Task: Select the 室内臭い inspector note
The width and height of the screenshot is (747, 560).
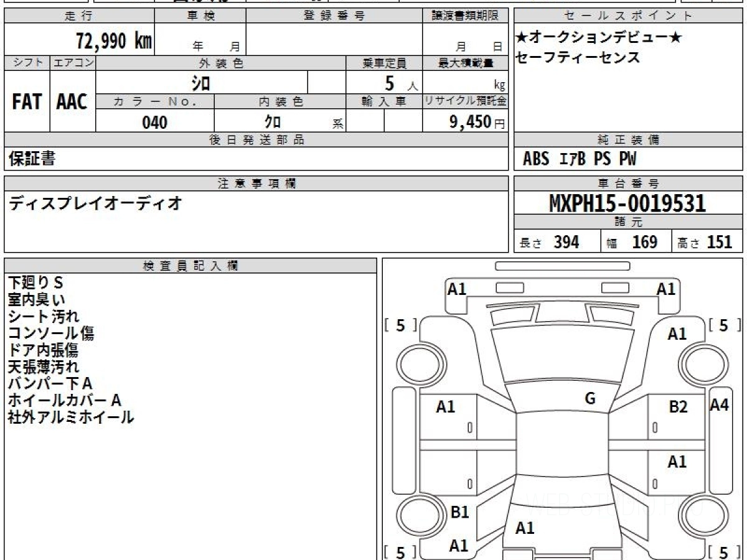Action: tap(35, 299)
